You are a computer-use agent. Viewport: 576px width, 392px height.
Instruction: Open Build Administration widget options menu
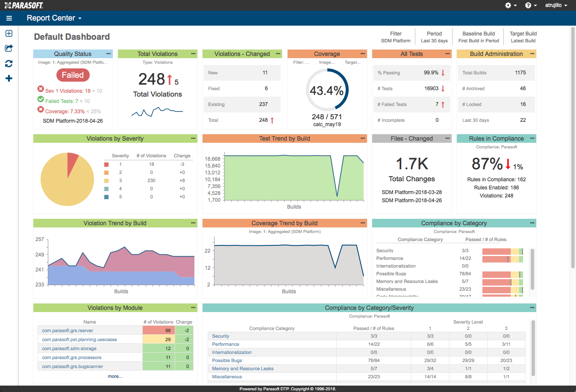click(532, 54)
